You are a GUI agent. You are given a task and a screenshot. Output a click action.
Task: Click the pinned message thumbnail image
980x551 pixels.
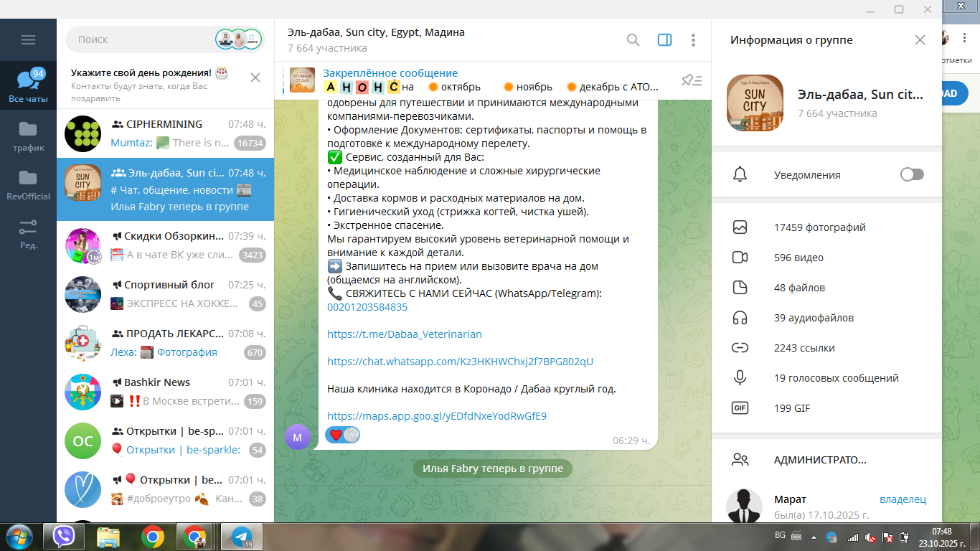click(302, 80)
